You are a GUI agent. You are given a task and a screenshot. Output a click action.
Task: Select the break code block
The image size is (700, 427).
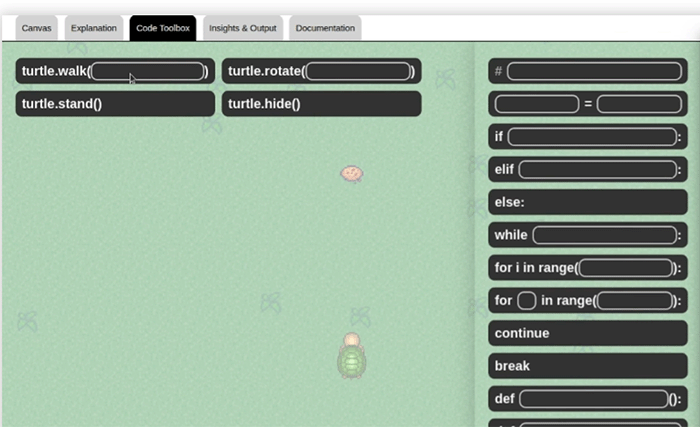[587, 366]
